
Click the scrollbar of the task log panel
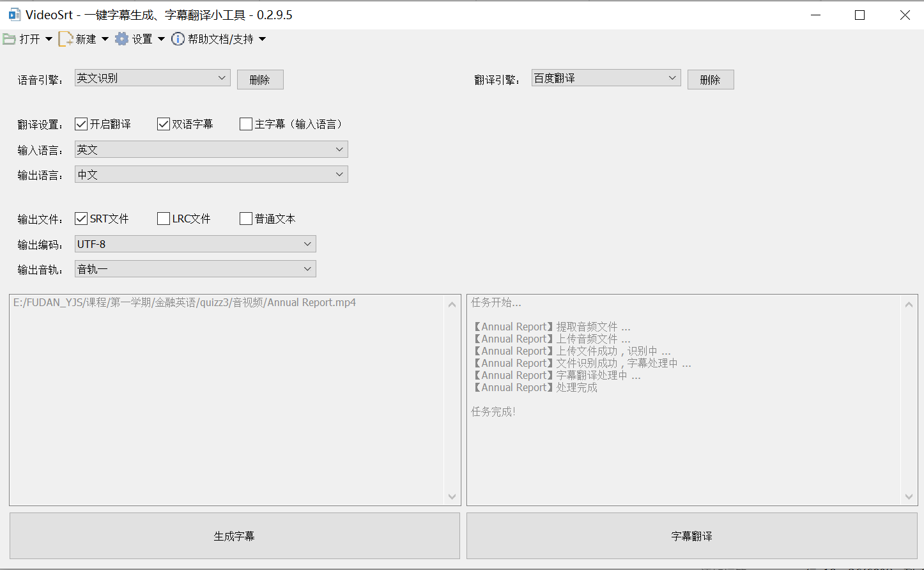coord(909,399)
